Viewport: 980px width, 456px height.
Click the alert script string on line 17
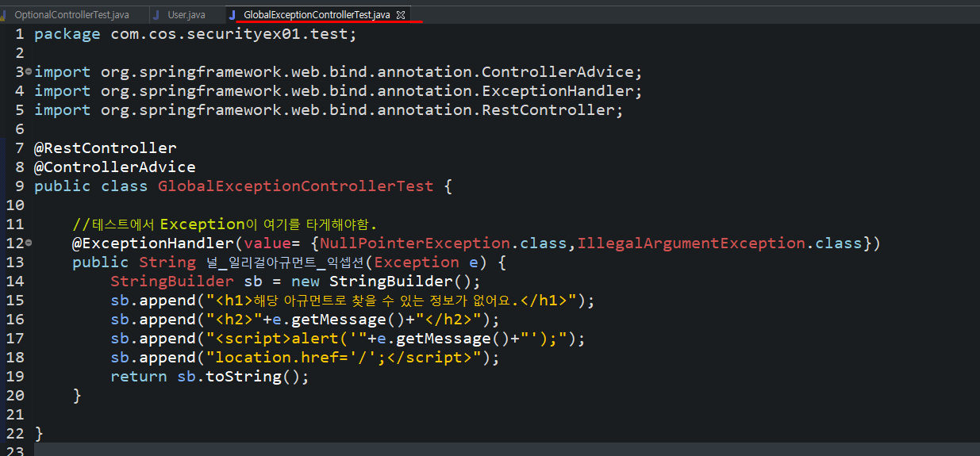tap(286, 339)
